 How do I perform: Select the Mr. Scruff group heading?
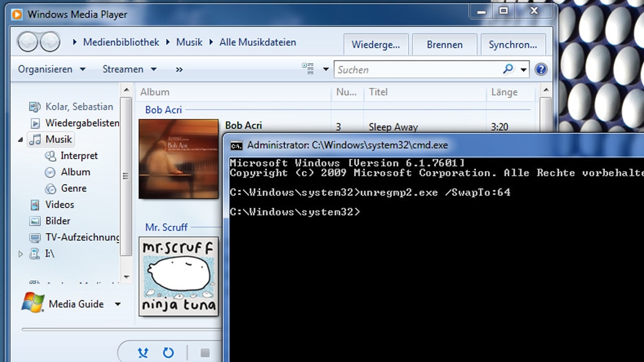point(166,228)
